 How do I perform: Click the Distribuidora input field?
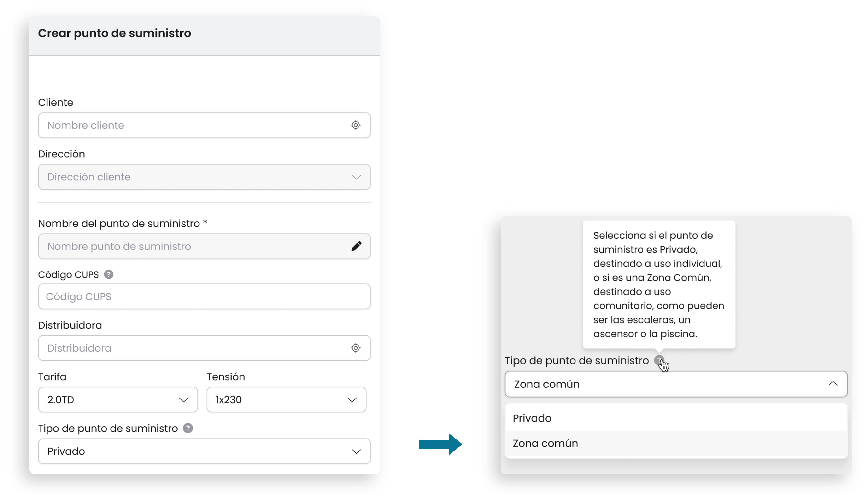point(204,348)
